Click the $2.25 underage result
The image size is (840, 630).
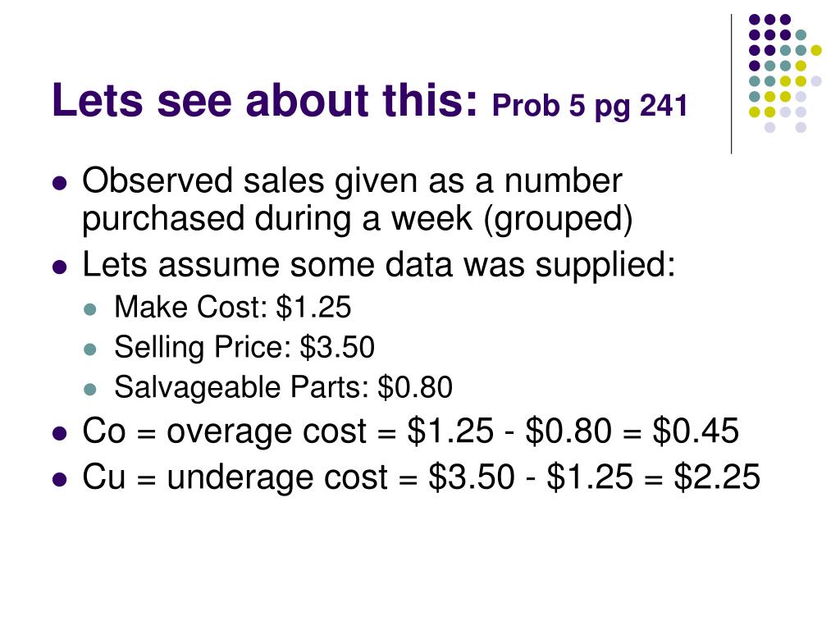tap(717, 477)
